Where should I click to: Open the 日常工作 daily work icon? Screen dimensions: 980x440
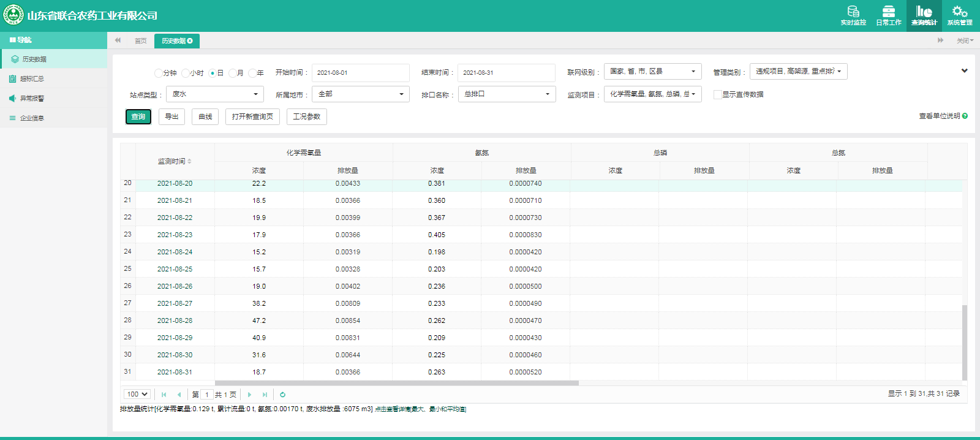[888, 15]
